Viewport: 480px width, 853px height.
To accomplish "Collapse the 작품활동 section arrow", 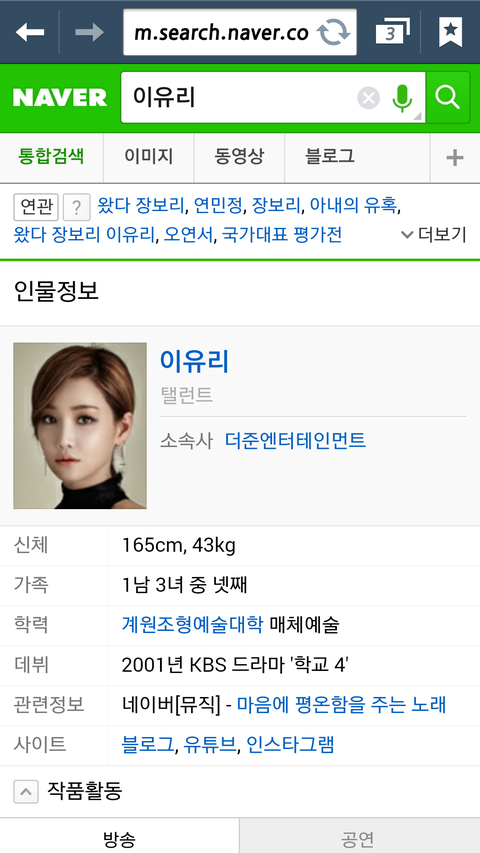I will [26, 791].
